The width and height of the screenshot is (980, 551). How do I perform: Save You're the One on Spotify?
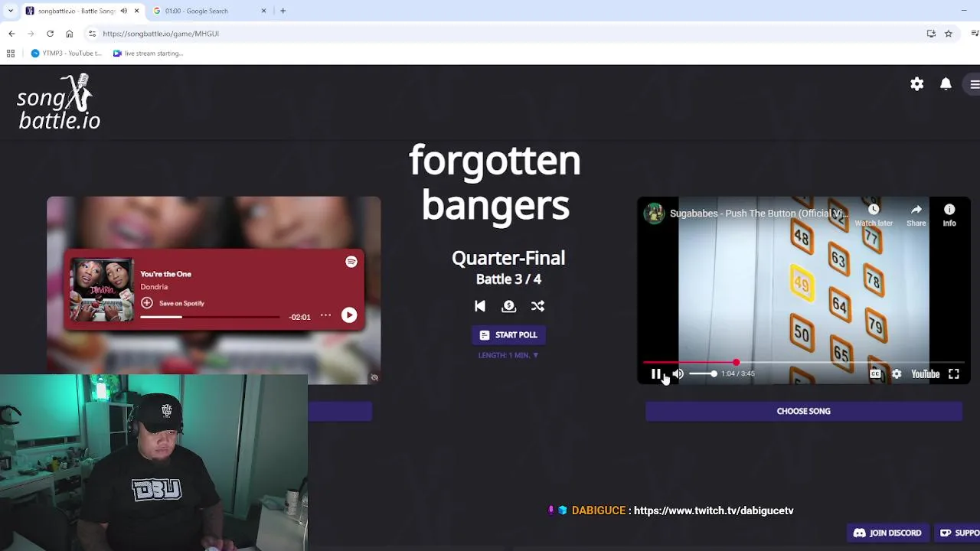coord(173,303)
